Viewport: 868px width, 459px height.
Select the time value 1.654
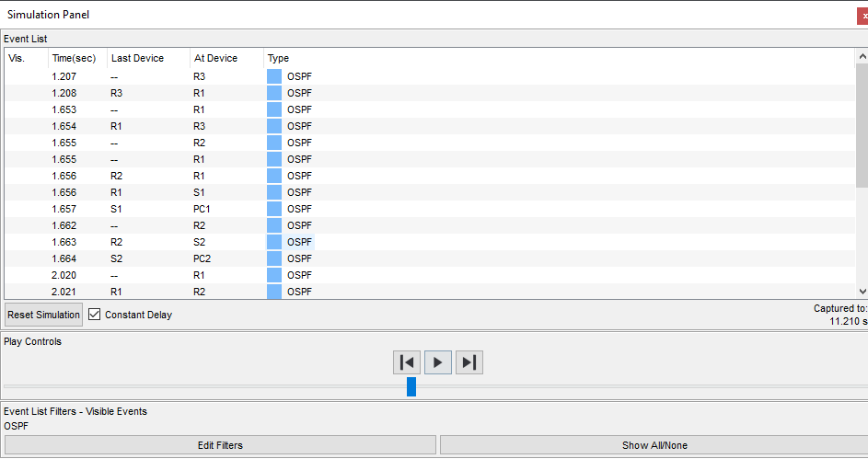point(64,126)
